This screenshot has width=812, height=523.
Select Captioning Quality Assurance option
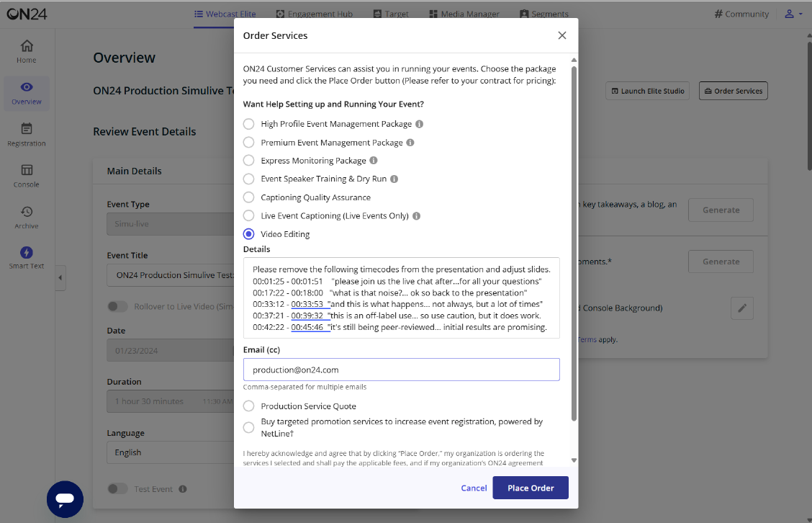coord(248,197)
